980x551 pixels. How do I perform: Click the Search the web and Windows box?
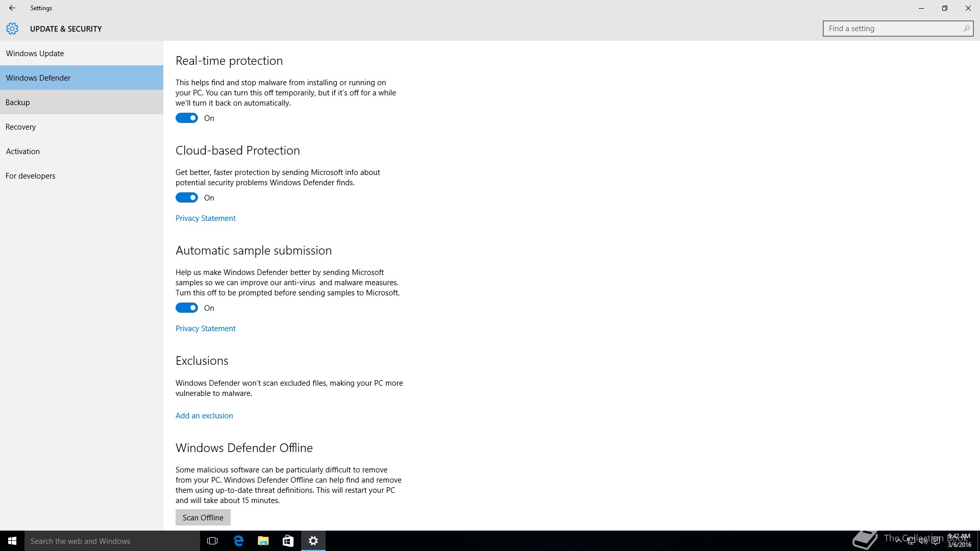(x=112, y=541)
